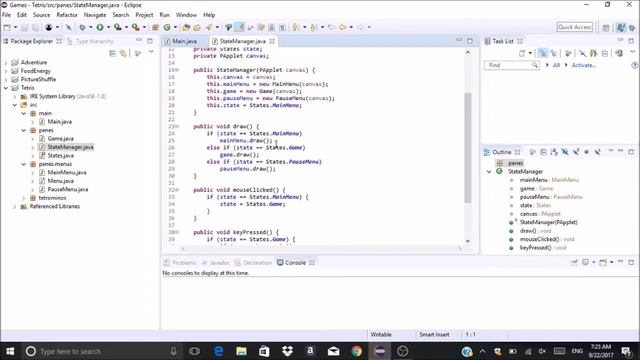The height and width of the screenshot is (360, 640).
Task: Open the Navigate menu
Action: point(95,15)
